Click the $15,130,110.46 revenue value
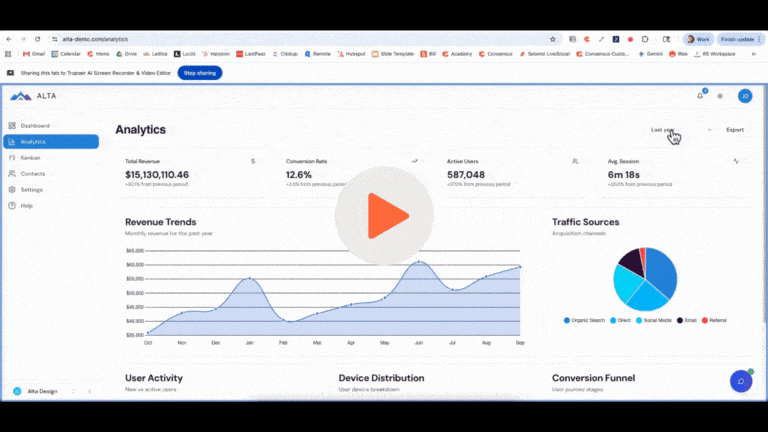768x432 pixels. click(157, 175)
